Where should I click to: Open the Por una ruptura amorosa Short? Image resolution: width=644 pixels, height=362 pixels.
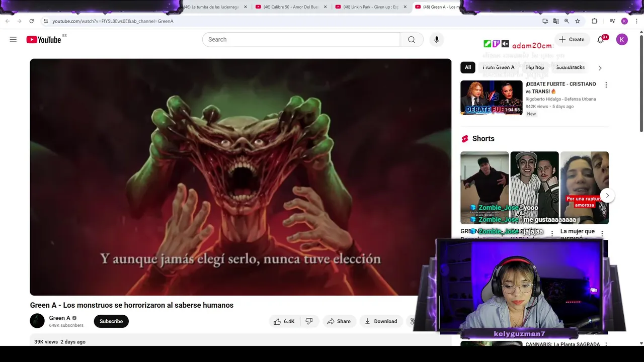click(x=585, y=188)
